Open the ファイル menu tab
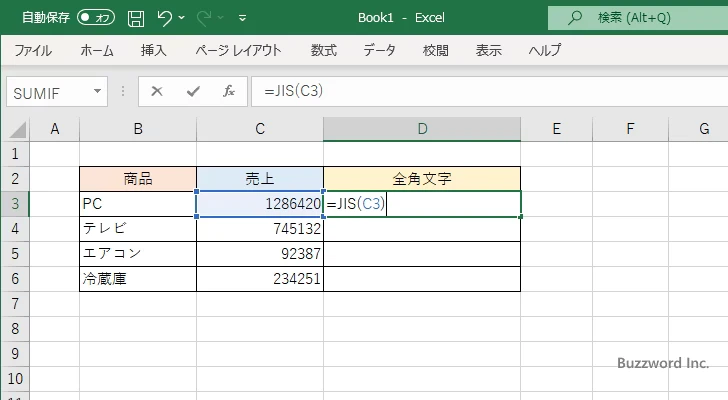Screen dimensions: 728x400 coord(33,50)
